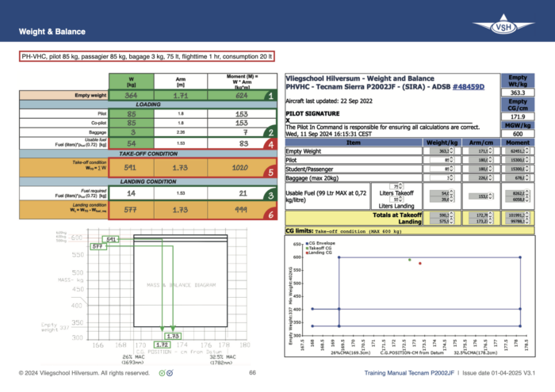555x392 pixels.
Task: Click the red Landing CG point on chart
Action: (420, 264)
